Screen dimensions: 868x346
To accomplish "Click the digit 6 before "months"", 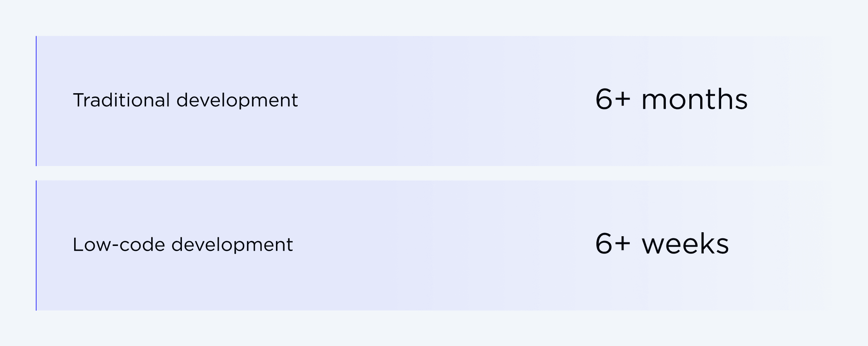I will [x=604, y=99].
